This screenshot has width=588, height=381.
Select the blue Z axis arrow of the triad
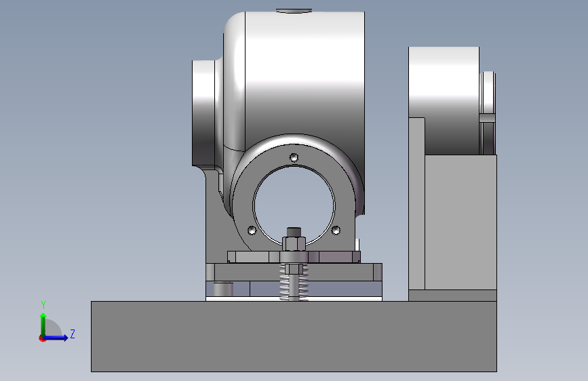pyautogui.click(x=56, y=338)
